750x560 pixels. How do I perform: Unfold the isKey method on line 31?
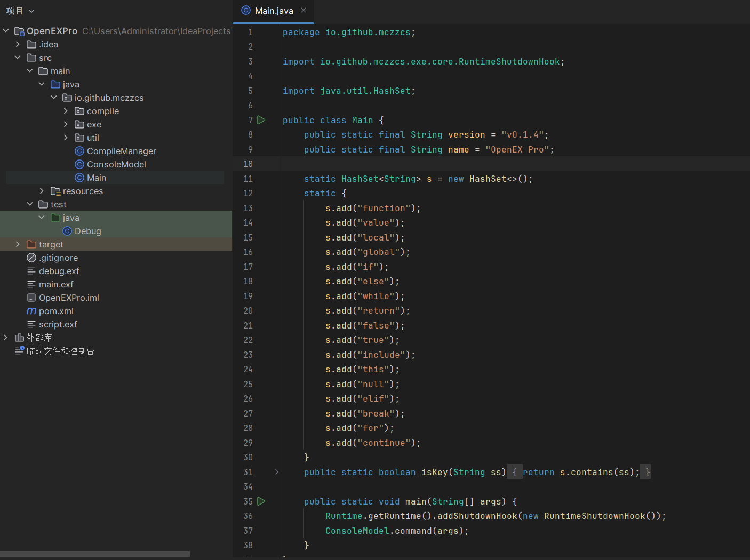point(276,472)
